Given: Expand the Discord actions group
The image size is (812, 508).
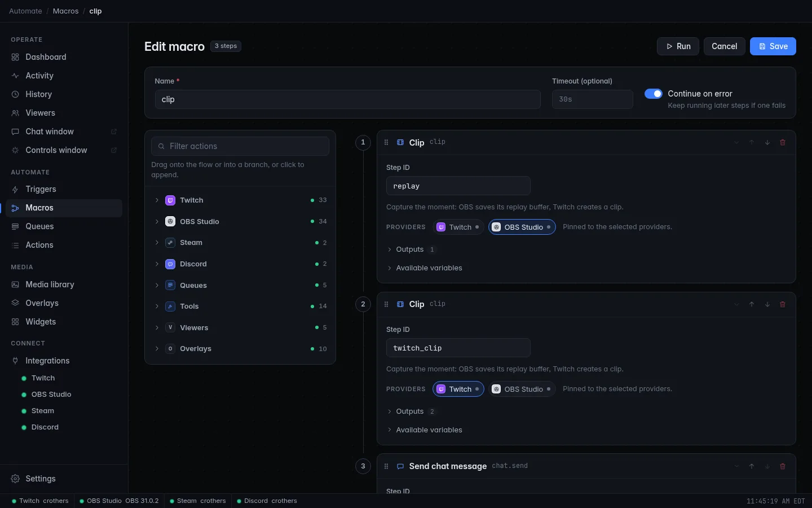Looking at the screenshot, I should click(240, 264).
